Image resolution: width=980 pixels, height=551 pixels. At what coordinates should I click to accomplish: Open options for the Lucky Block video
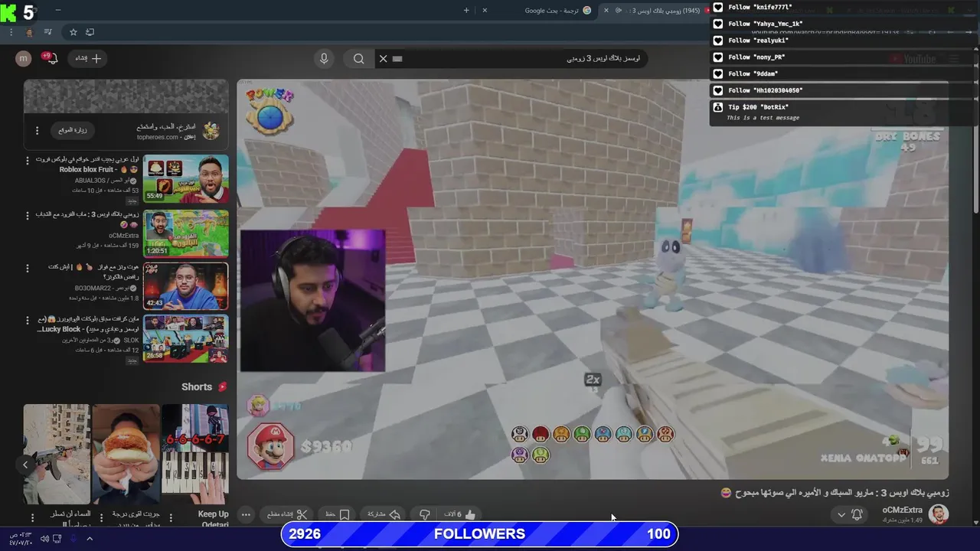click(28, 321)
